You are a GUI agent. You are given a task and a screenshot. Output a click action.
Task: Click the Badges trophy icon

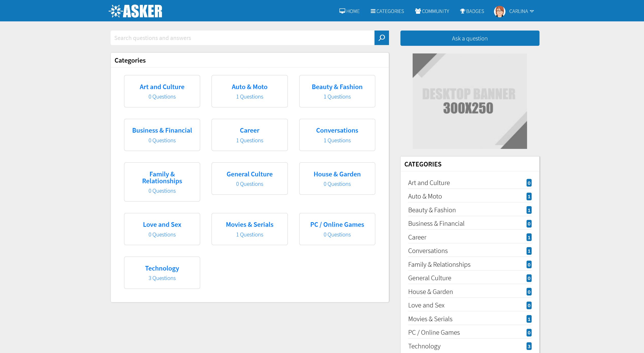(x=462, y=11)
